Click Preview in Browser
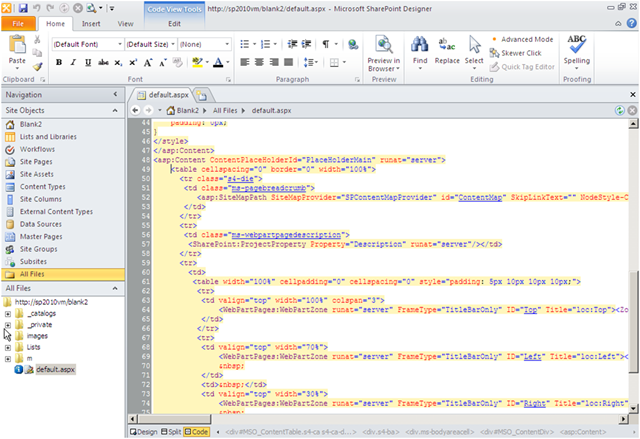The image size is (640, 439). click(x=384, y=54)
